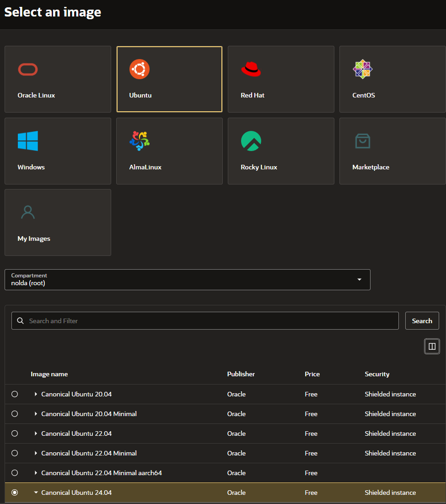
Task: Open the Marketplace shopping bag icon
Action: (362, 141)
